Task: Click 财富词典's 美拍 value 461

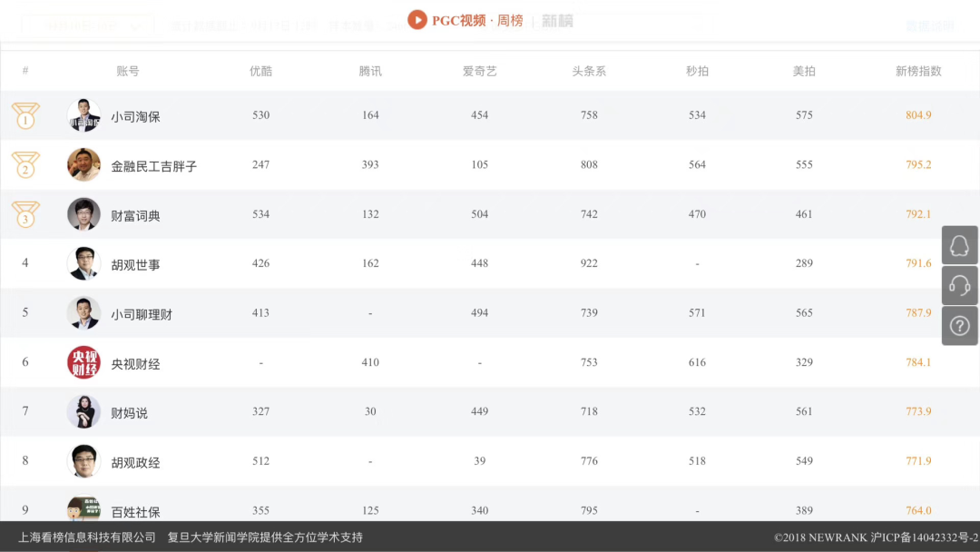Action: tap(804, 213)
